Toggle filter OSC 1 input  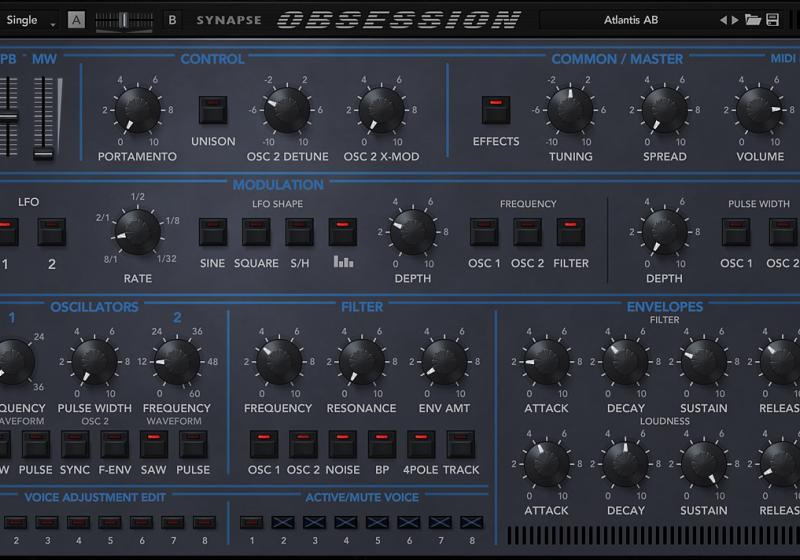(264, 444)
